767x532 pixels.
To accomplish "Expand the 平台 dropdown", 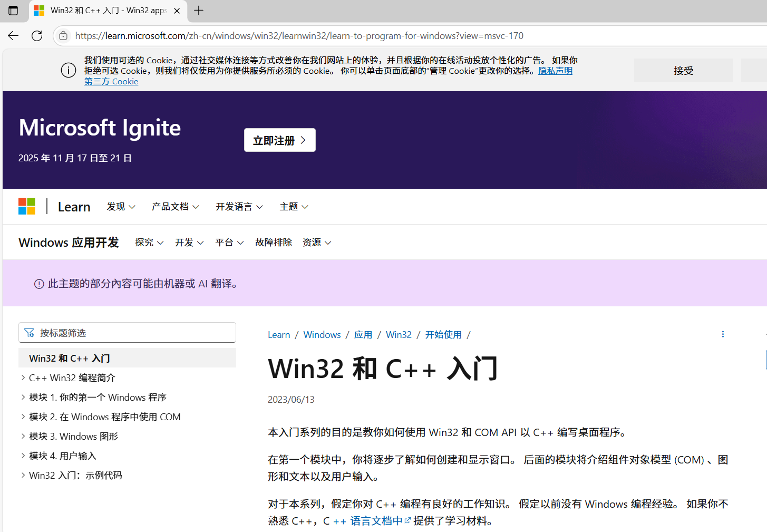I will click(x=229, y=243).
